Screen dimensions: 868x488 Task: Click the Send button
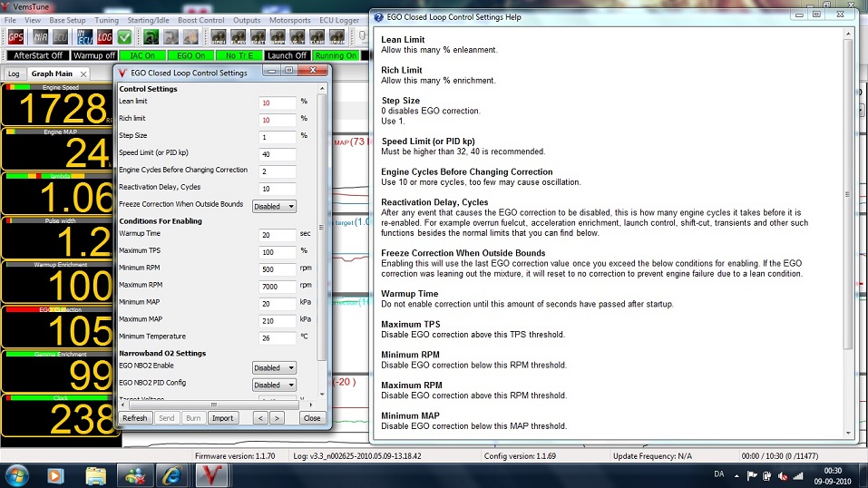coord(167,418)
